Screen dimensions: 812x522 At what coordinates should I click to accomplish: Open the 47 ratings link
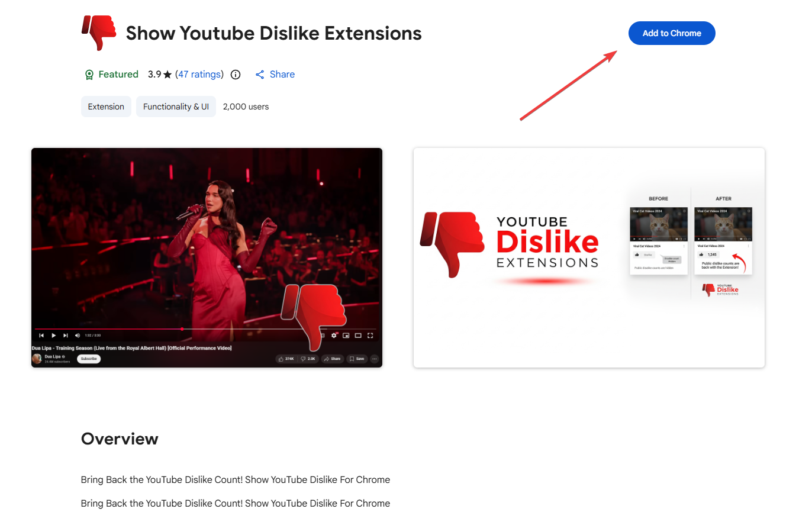click(199, 74)
